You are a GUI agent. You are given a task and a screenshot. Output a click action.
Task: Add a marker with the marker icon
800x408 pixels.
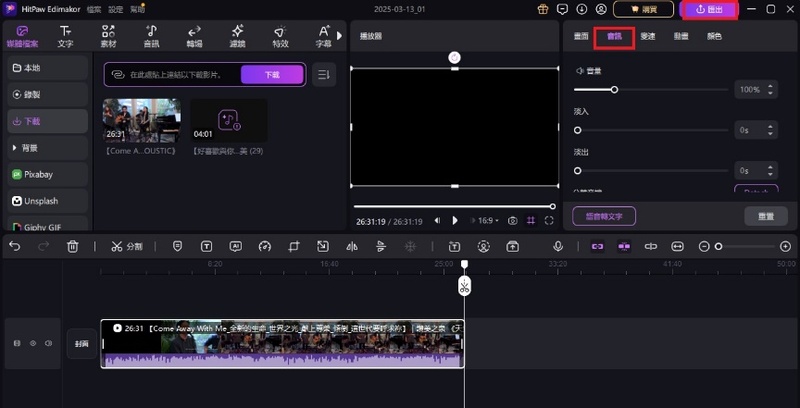(x=177, y=247)
